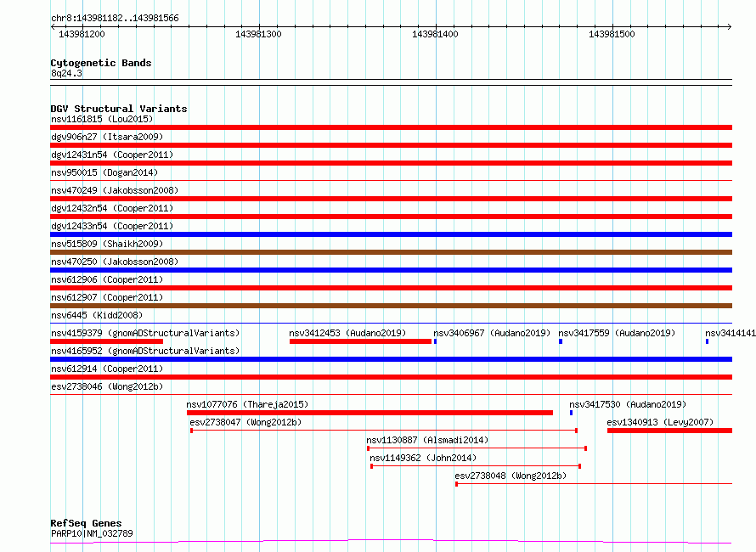The height and width of the screenshot is (552, 756).
Task: Click the red bar under esv1340913 (Levy2007)
Action: pos(669,431)
